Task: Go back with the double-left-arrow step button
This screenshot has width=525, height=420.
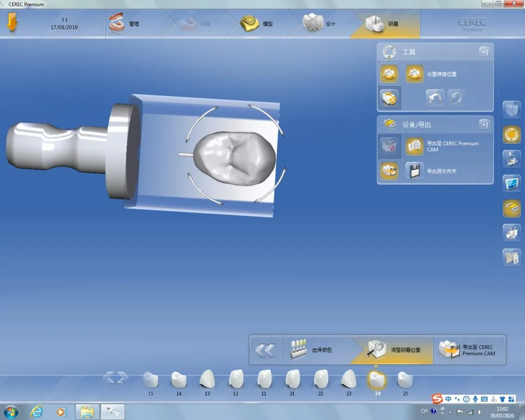Action: (265, 350)
